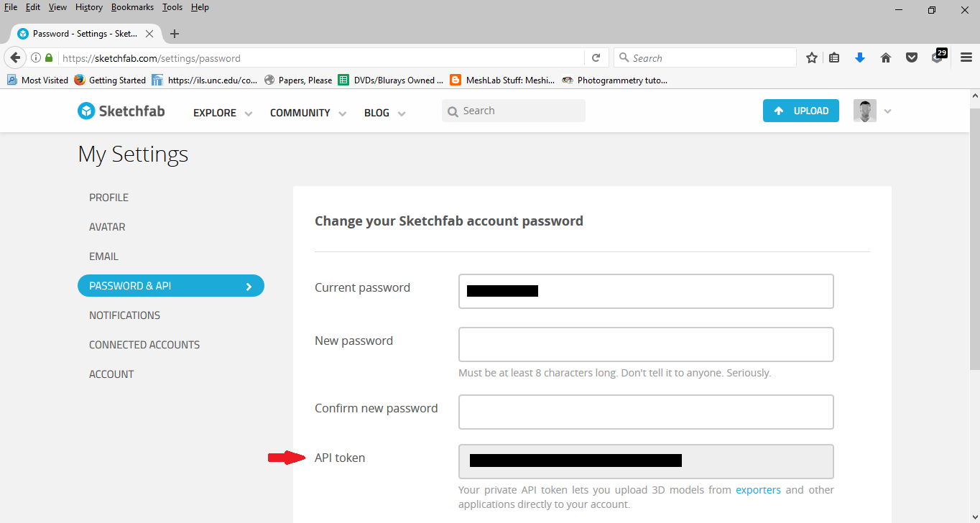980x523 pixels.
Task: Open the Tools menu
Action: pyautogui.click(x=172, y=7)
